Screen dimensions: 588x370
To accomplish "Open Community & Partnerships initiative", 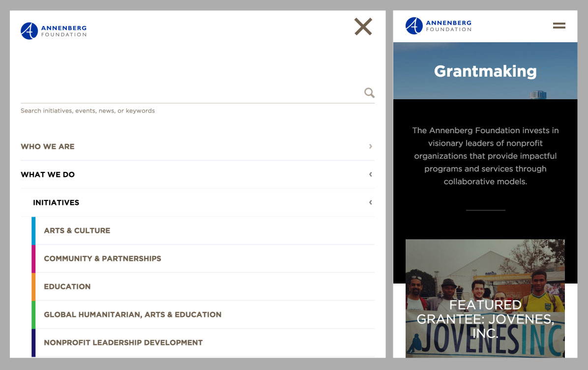I will [102, 258].
